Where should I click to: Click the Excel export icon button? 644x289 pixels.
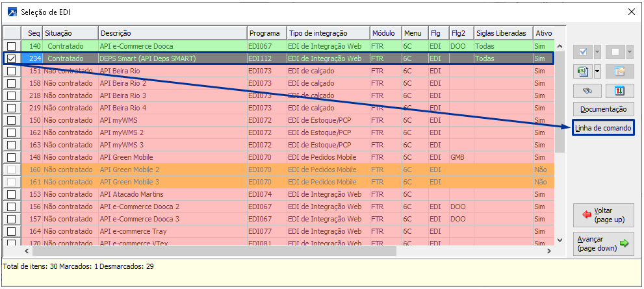tap(582, 71)
